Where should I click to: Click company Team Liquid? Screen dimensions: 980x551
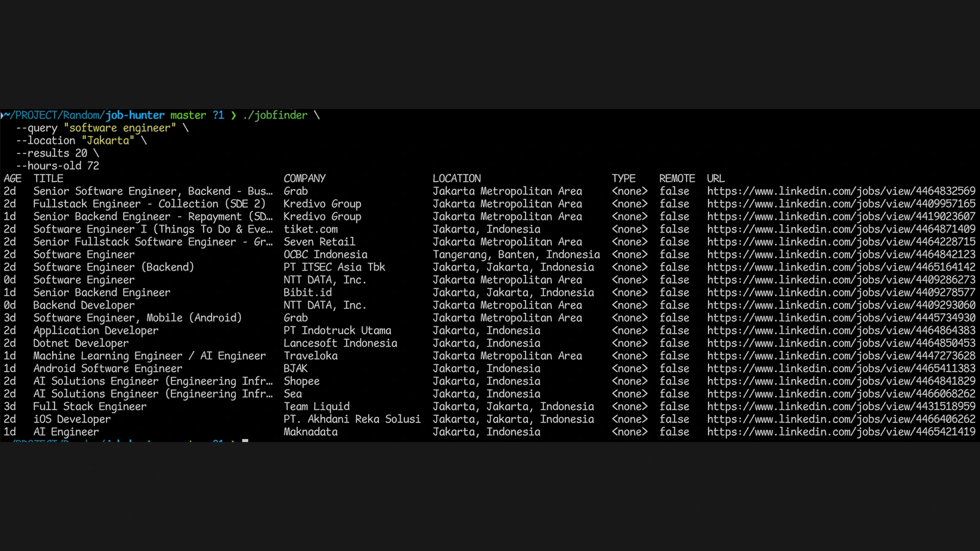tap(317, 406)
